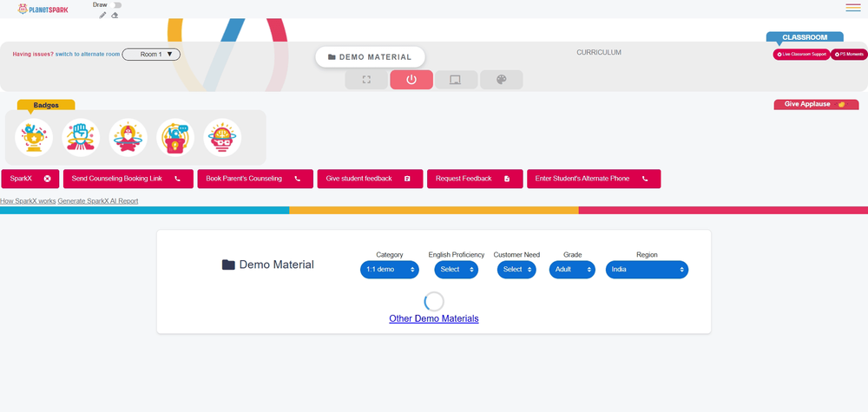The height and width of the screenshot is (412, 868).
Task: Toggle the Draw switch
Action: tap(115, 5)
